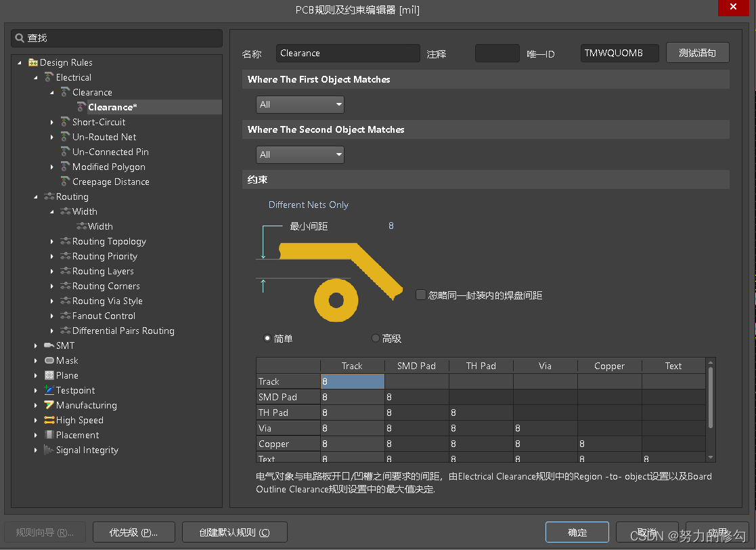Select the Width sub-rule tree item

click(x=100, y=226)
